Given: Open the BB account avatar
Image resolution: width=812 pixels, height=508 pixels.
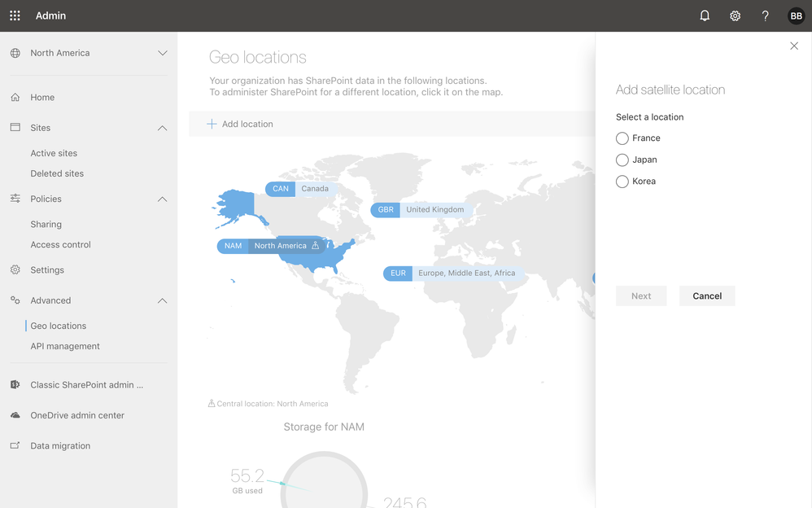Looking at the screenshot, I should [x=796, y=15].
